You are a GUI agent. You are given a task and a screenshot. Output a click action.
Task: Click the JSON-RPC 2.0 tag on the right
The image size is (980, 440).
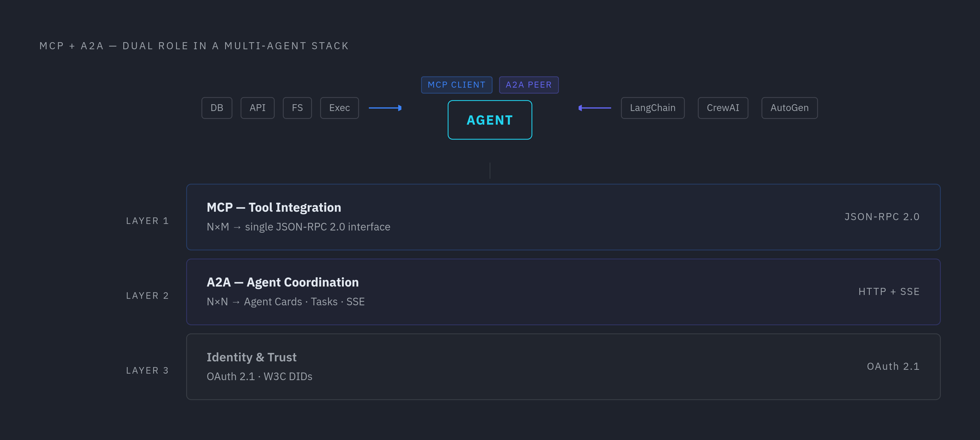point(882,217)
